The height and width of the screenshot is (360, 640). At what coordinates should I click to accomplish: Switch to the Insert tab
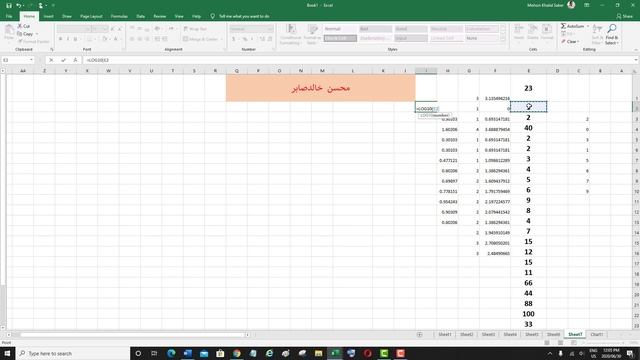click(49, 16)
